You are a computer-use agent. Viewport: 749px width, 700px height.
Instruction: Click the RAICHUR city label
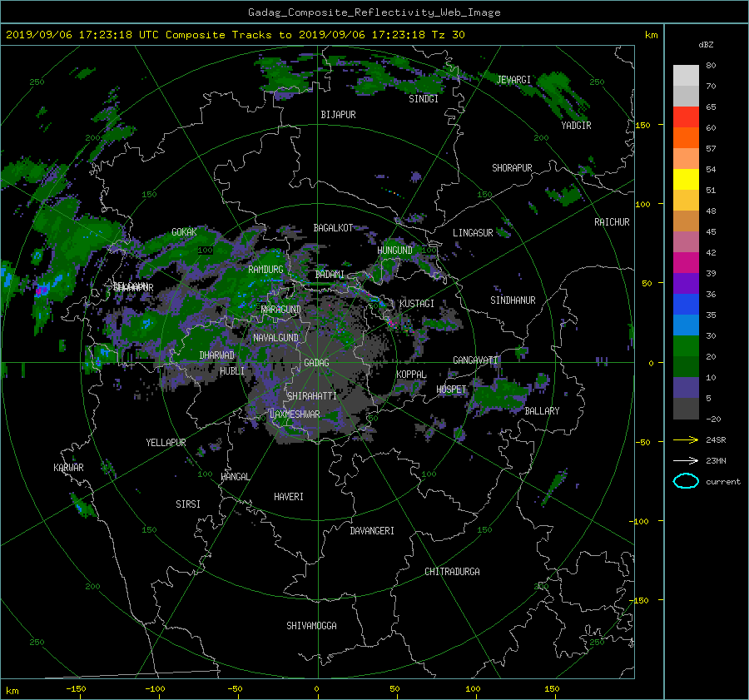click(x=612, y=222)
